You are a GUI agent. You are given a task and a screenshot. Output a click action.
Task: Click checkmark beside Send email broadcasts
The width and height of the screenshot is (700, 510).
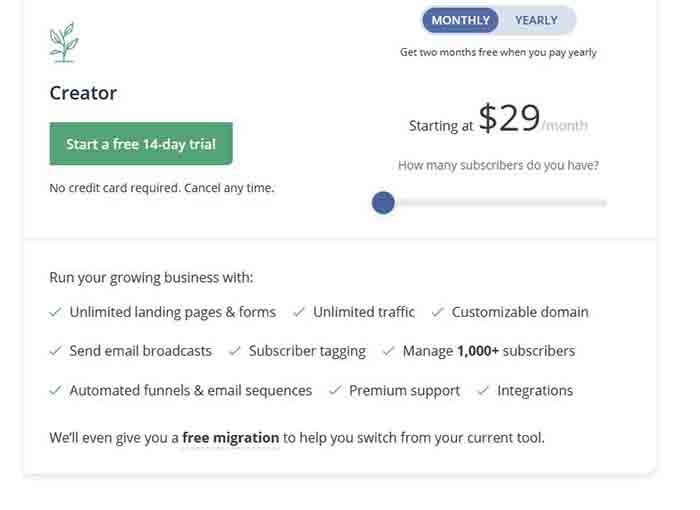click(x=55, y=351)
